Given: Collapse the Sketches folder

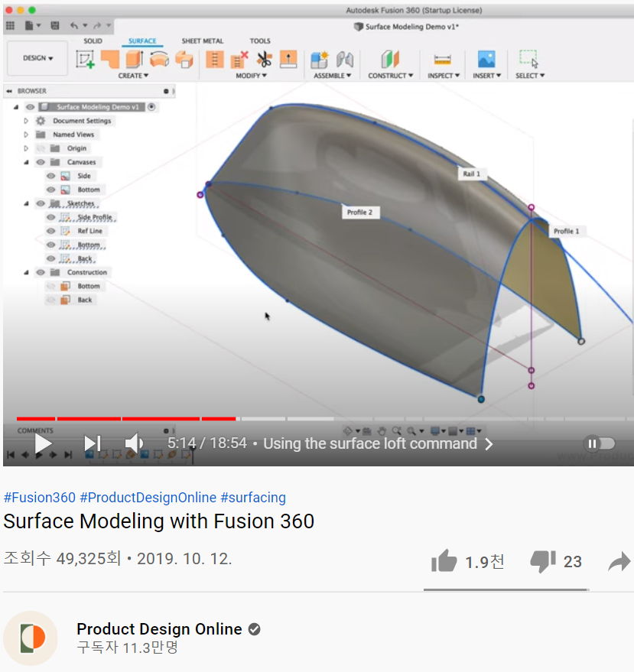Looking at the screenshot, I should pos(25,203).
